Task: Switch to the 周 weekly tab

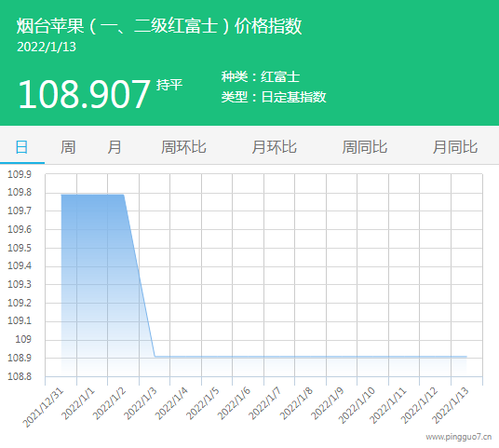Action: click(68, 147)
